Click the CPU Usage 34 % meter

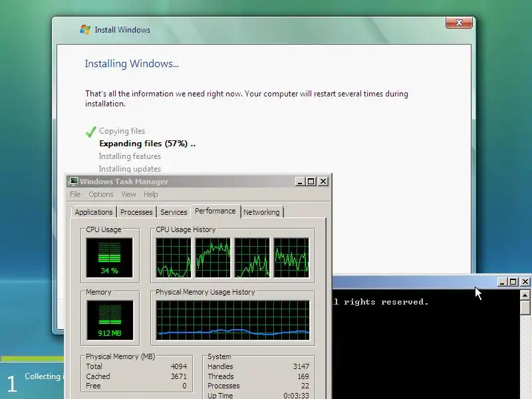109,258
